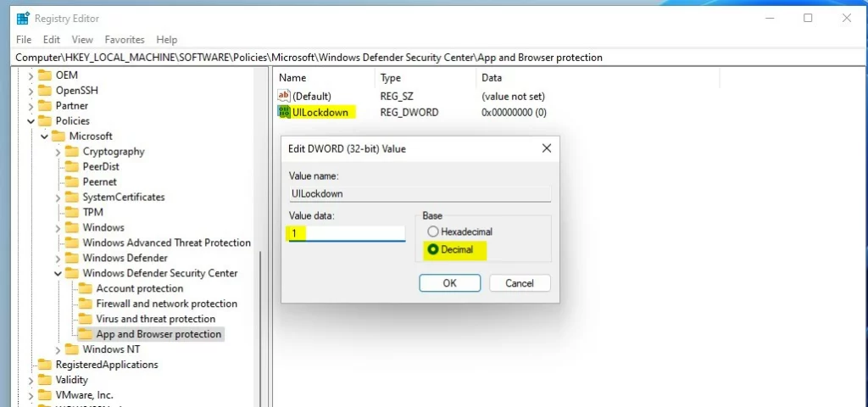This screenshot has width=868, height=407.
Task: Open the Edit menu
Action: tap(52, 40)
